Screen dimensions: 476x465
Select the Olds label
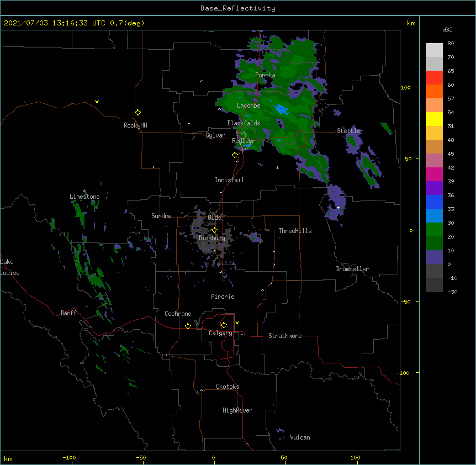pos(214,218)
